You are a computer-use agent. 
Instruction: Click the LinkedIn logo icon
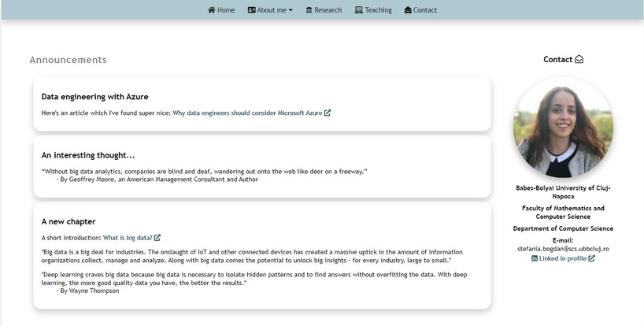click(535, 258)
